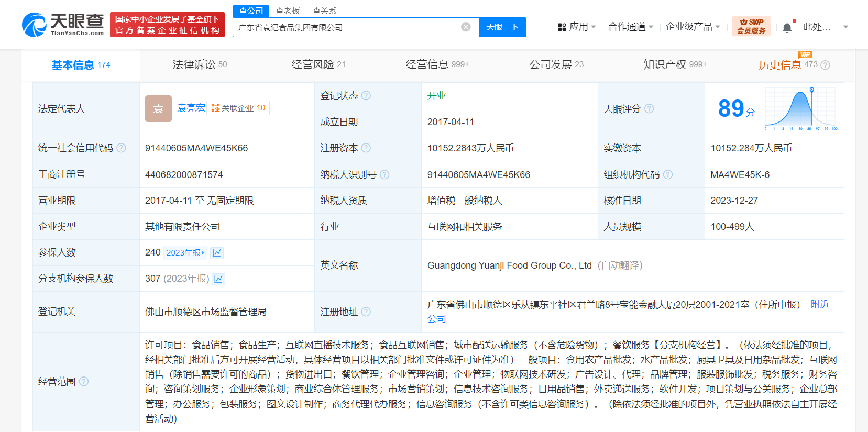Viewport: 868px width, 432px height.
Task: Click the TianYanCha logo
Action: [63, 25]
